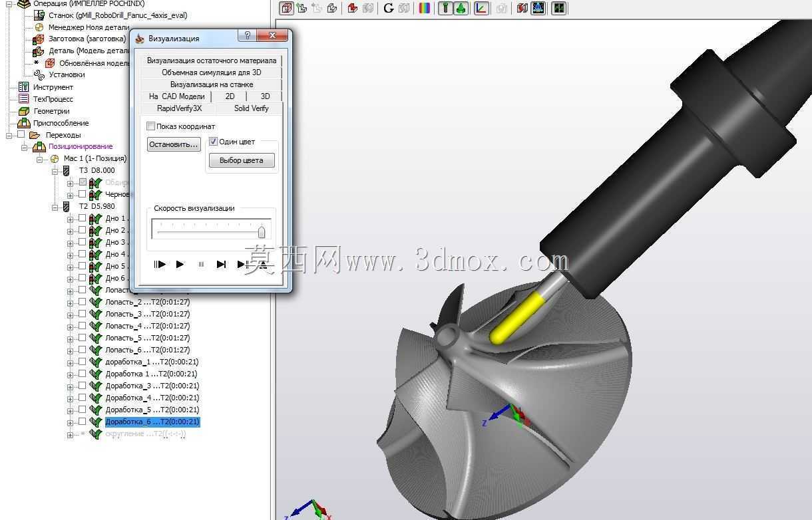Toggle the grey screw tool display icon
Viewport: 812px width, 520px height.
point(445,8)
